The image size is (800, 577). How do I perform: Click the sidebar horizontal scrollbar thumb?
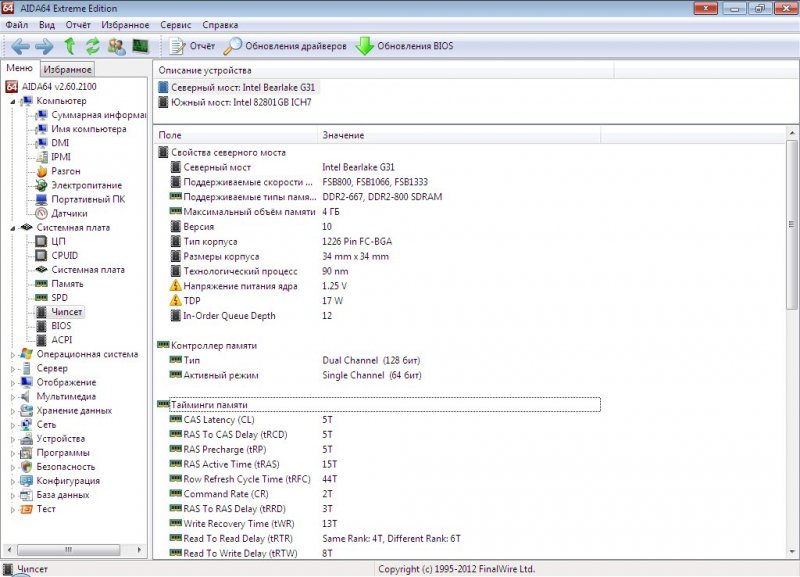coord(68,550)
